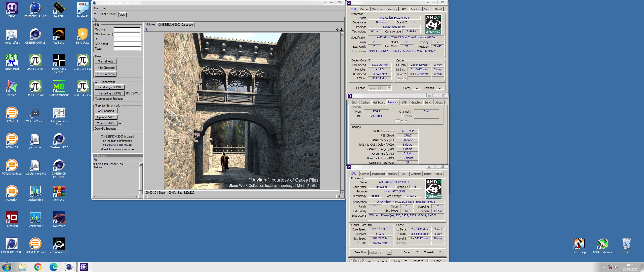644x272 pixels.
Task: Launch MSIAfterburner desktop icon
Action: [x=602, y=245]
